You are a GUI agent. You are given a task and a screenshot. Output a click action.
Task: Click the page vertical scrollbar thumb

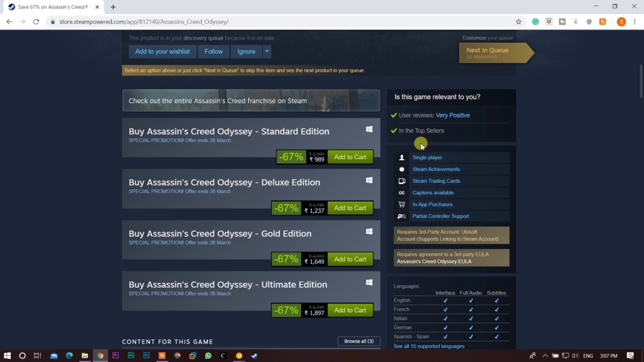(641, 81)
